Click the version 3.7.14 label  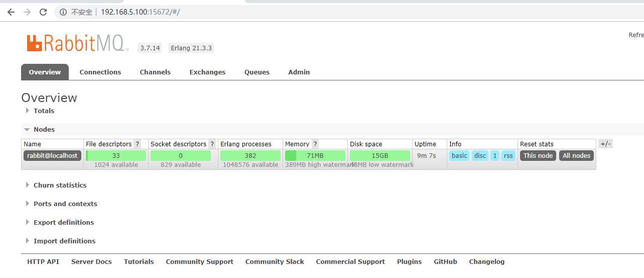pyautogui.click(x=150, y=48)
